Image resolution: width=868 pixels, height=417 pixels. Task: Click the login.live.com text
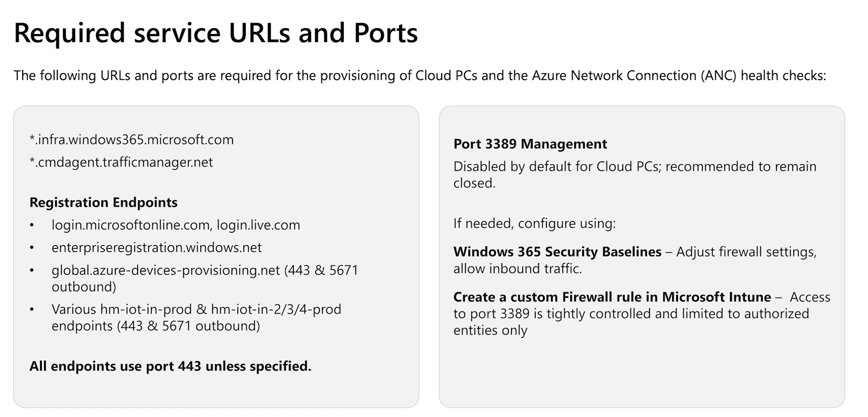pos(258,225)
